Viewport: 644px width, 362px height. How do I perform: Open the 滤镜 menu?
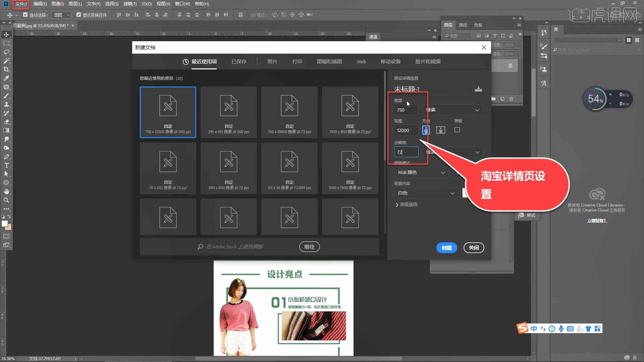pos(130,4)
